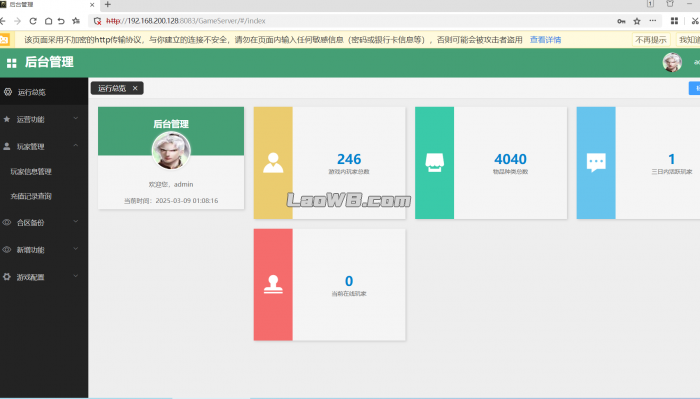Image resolution: width=700 pixels, height=399 pixels.
Task: Open 充值记录查询 submenu item
Action: 31,196
